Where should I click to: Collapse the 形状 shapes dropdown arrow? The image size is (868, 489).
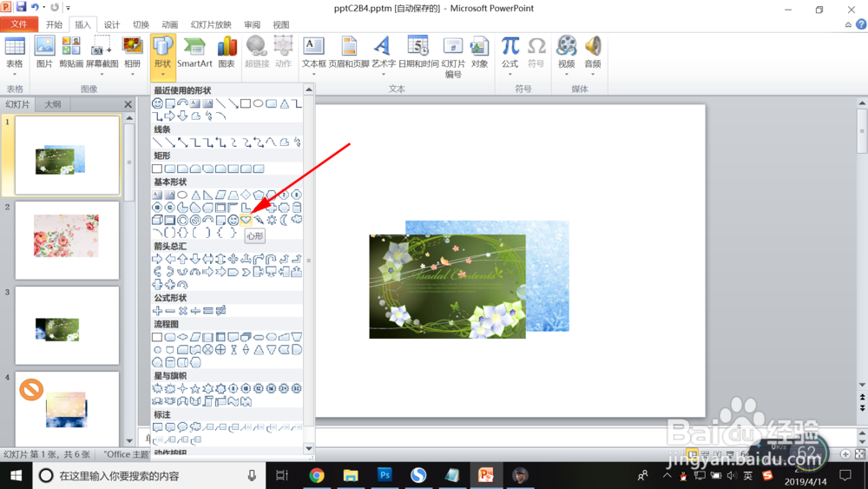(163, 74)
